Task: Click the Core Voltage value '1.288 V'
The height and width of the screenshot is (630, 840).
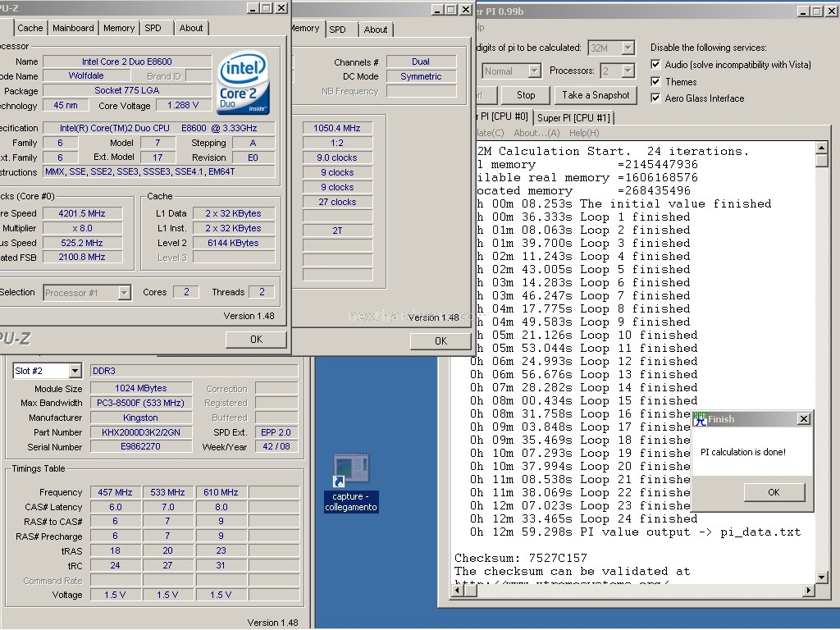Action: (x=183, y=106)
